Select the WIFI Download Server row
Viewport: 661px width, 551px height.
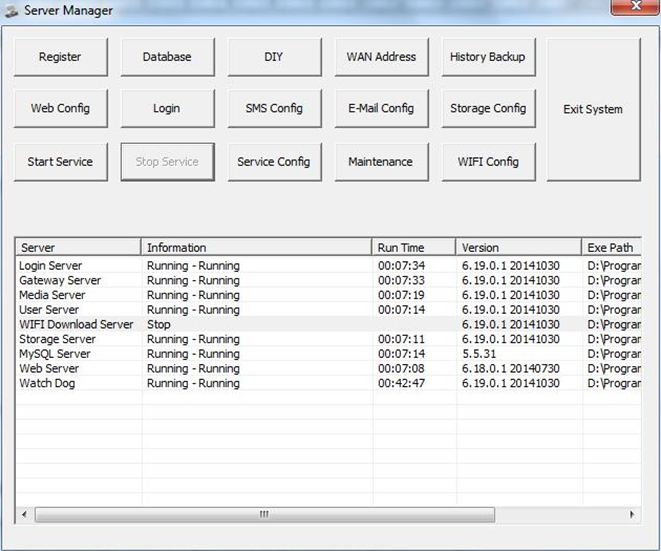(328, 324)
